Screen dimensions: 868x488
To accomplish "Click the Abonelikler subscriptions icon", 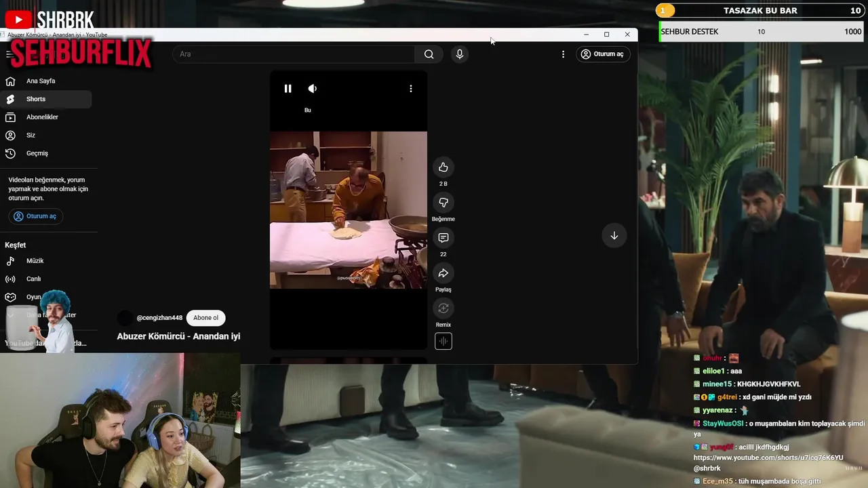I will tap(10, 117).
